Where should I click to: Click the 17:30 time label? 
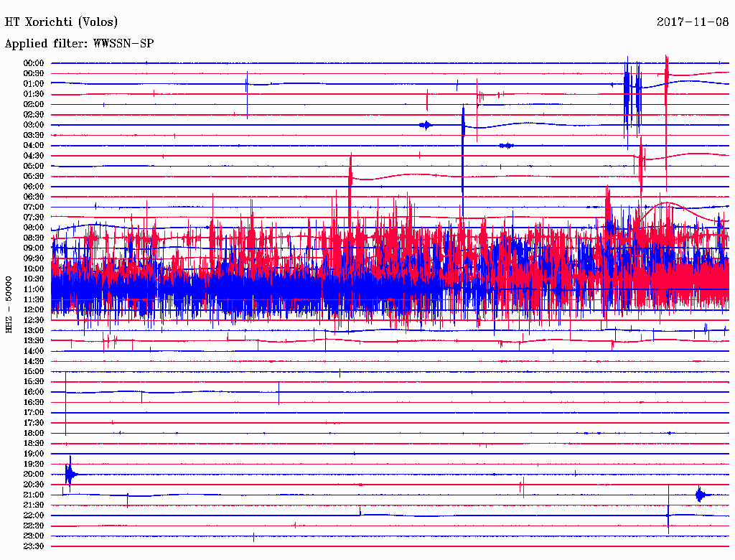34,423
